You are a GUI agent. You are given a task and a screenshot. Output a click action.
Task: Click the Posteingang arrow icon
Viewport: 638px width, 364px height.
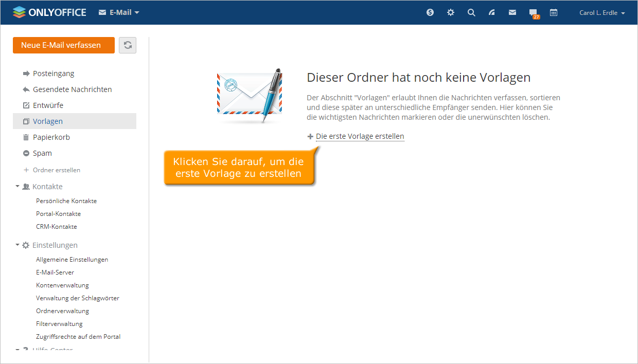pos(26,74)
